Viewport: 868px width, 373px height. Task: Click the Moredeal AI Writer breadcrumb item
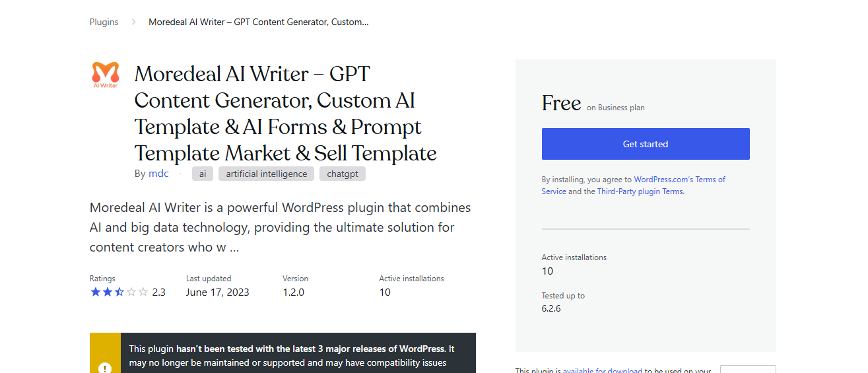tap(259, 22)
